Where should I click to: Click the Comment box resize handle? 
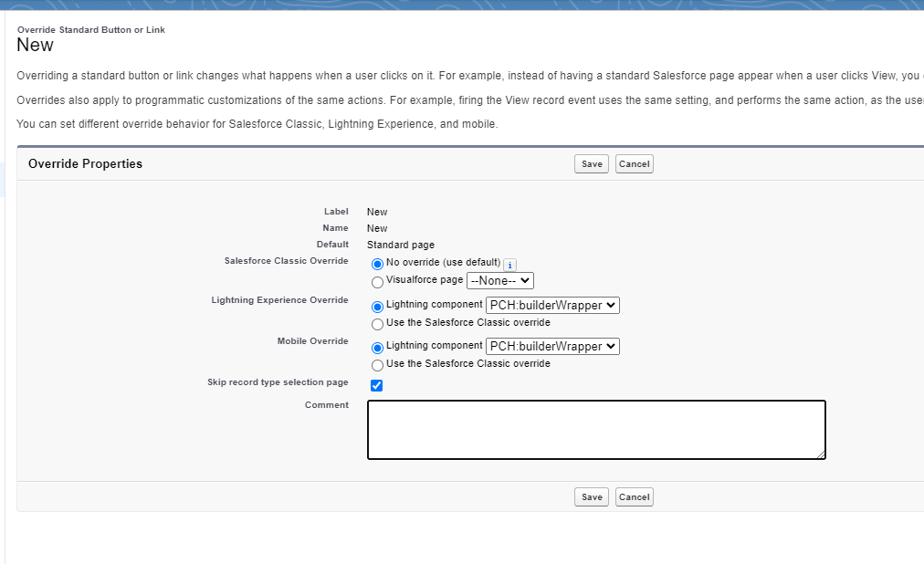(821, 454)
